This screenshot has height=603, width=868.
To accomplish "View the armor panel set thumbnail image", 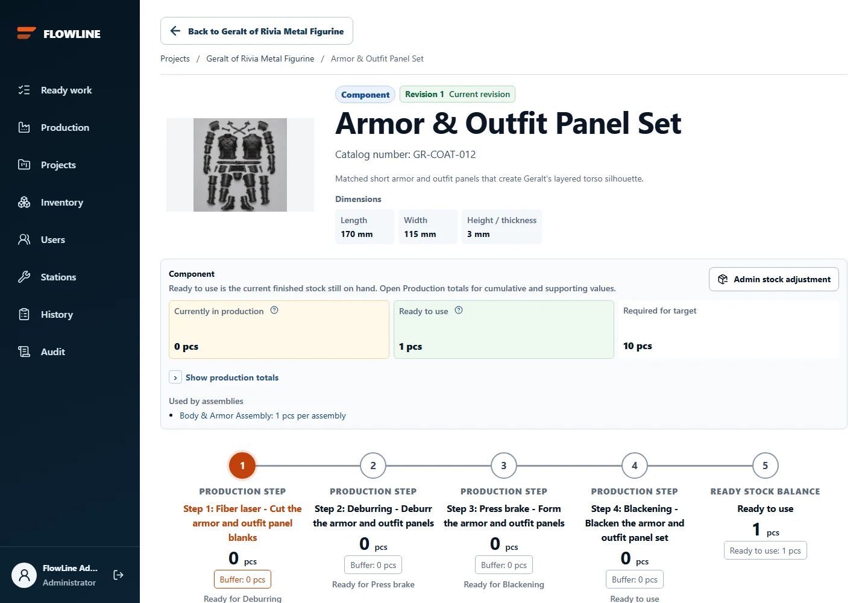I will pos(240,165).
